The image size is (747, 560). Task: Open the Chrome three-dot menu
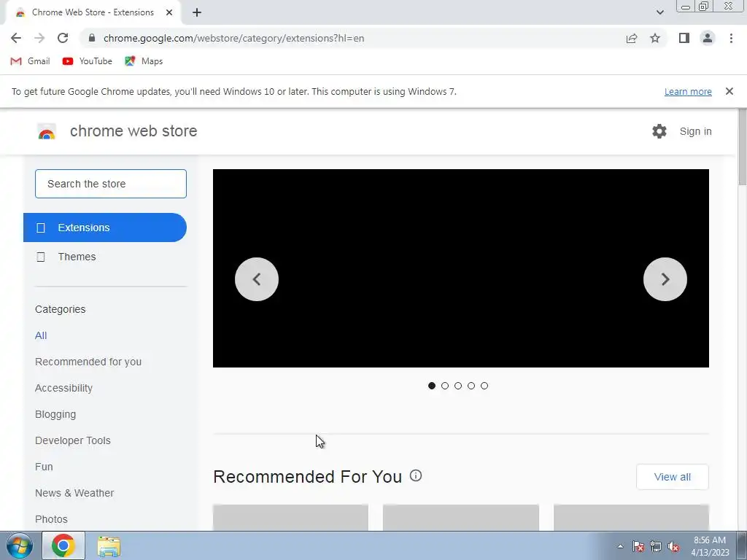pos(731,38)
